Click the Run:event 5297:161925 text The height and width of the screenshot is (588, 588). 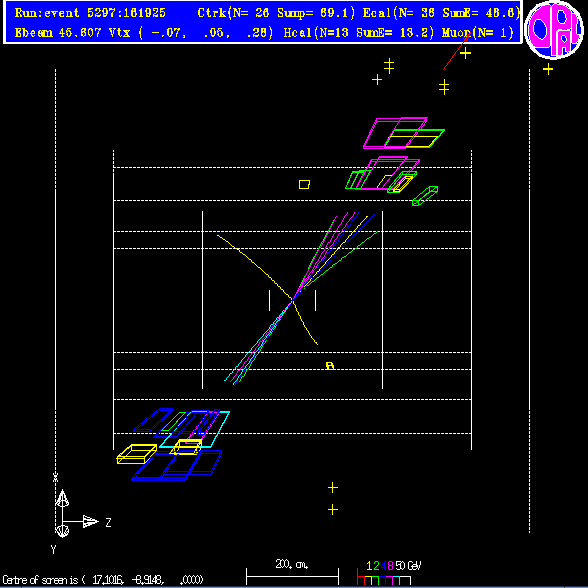[x=90, y=13]
